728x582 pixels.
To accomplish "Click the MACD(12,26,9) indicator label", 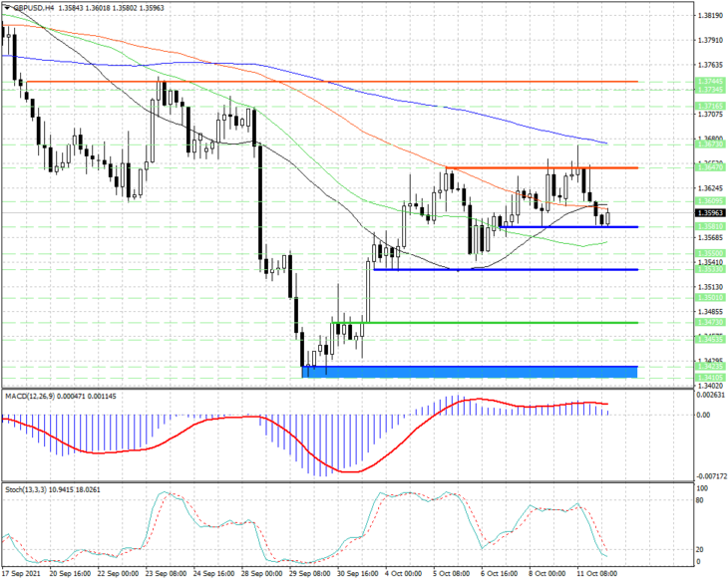I will coord(28,397).
